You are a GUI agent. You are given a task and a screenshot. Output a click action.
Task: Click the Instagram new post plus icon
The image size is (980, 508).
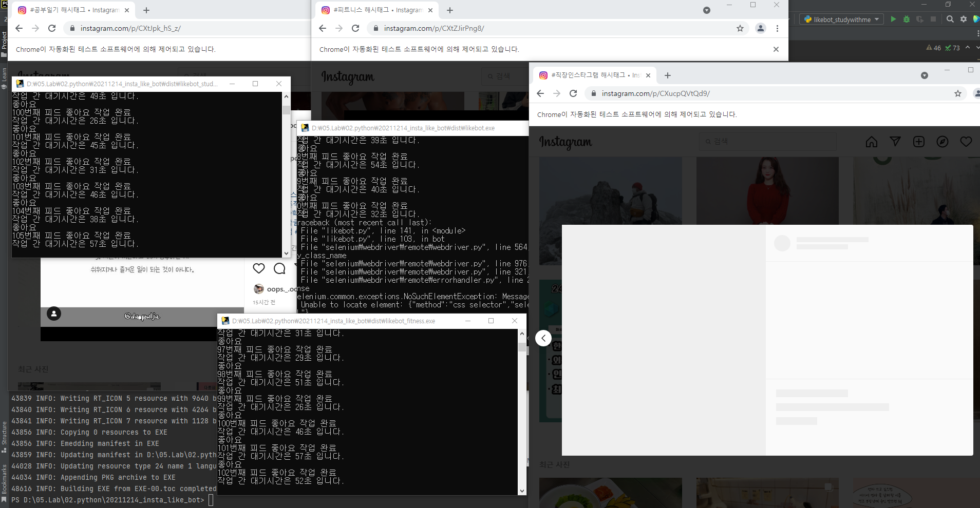919,142
